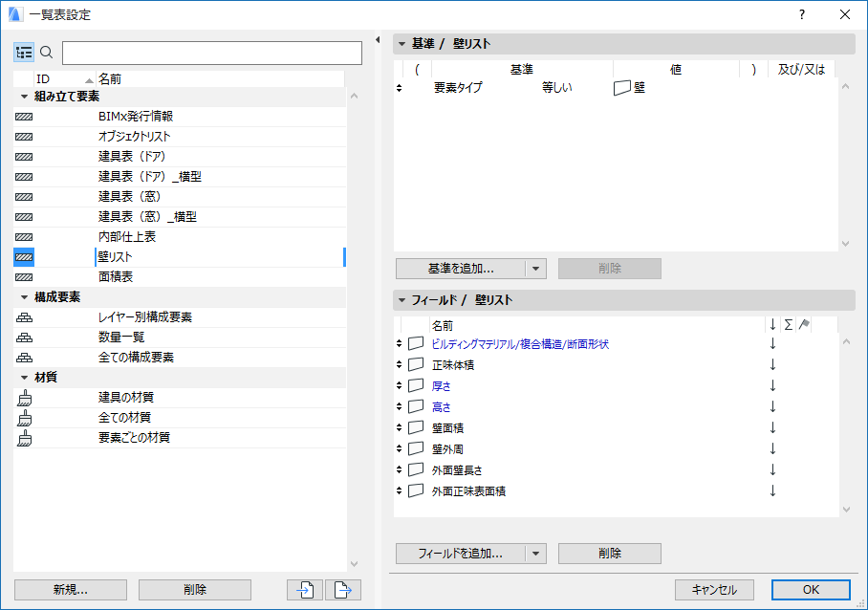868x610 pixels.
Task: Click the schedule icon of 面積表
Action: point(24,277)
